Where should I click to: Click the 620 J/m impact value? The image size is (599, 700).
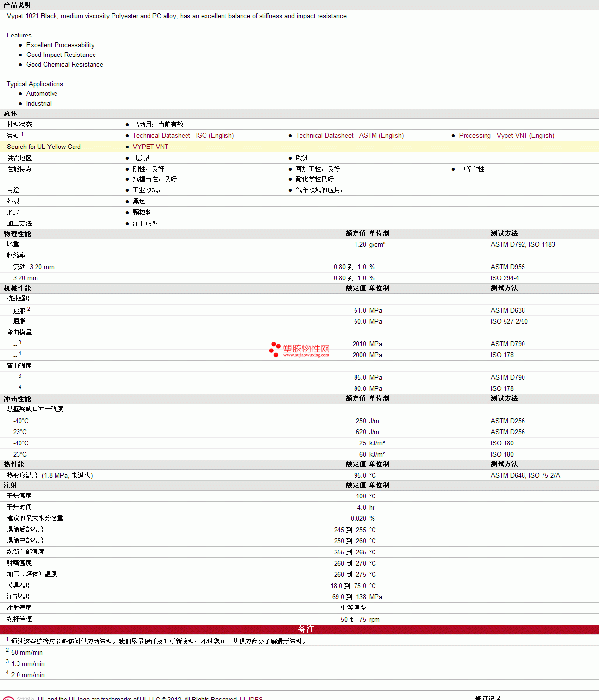368,432
